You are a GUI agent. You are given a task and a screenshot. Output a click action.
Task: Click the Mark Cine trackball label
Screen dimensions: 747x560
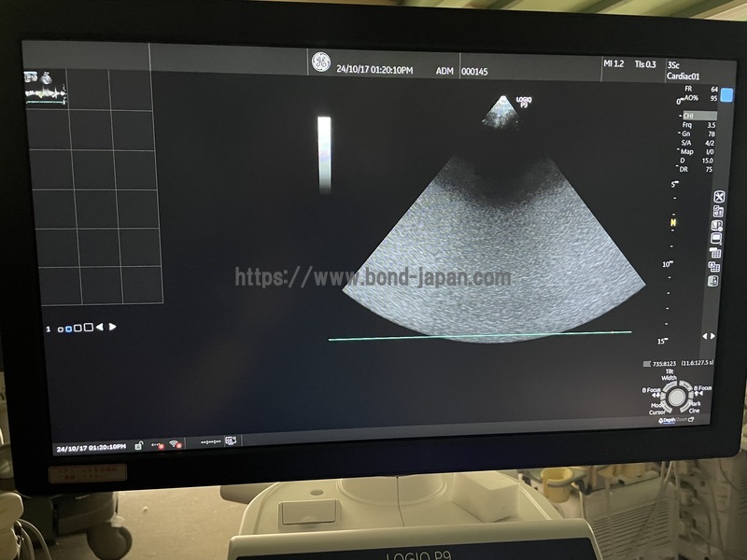(696, 407)
